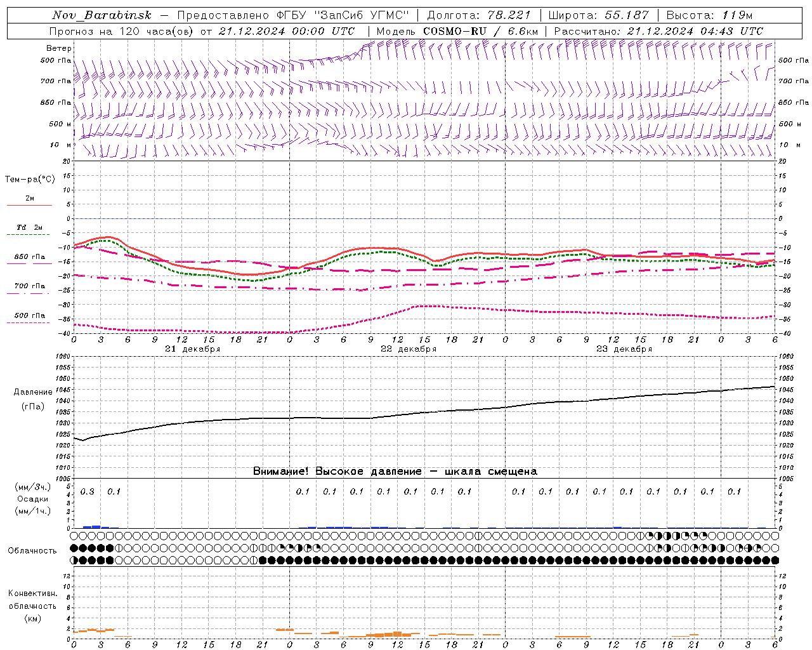The height and width of the screenshot is (650, 812).
Task: Click the Ветер wind panel label
Action: pos(59,48)
